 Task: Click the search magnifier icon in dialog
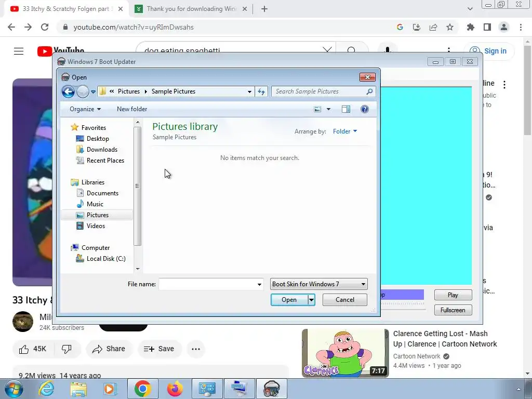pos(369,91)
